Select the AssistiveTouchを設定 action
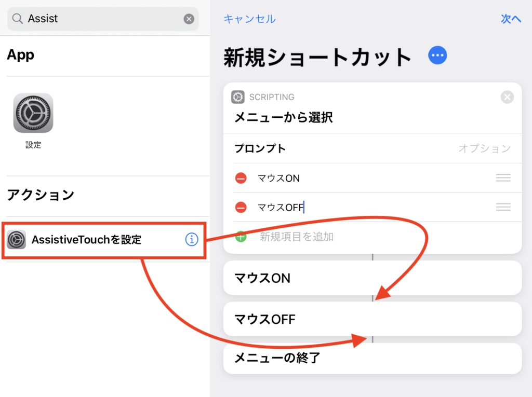Viewport: 532px width, 397px height. click(86, 239)
